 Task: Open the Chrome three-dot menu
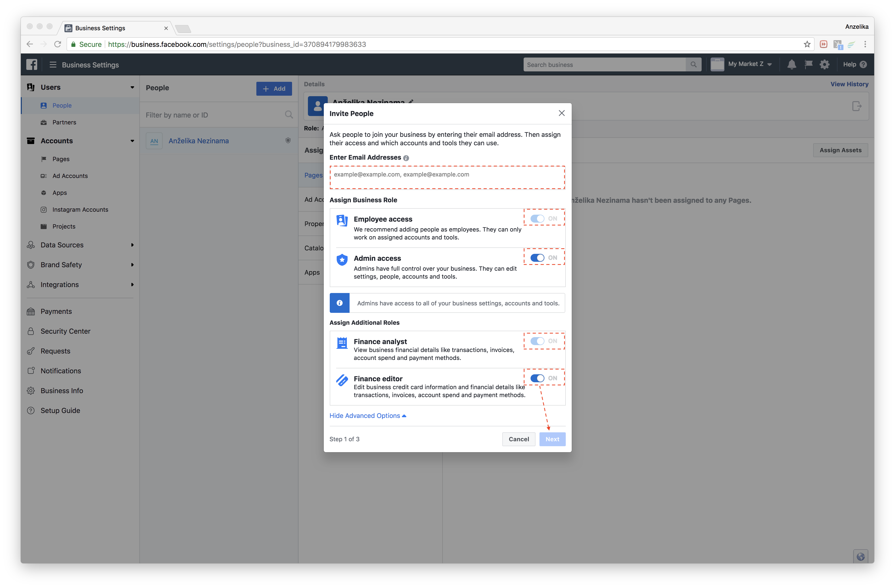point(865,44)
